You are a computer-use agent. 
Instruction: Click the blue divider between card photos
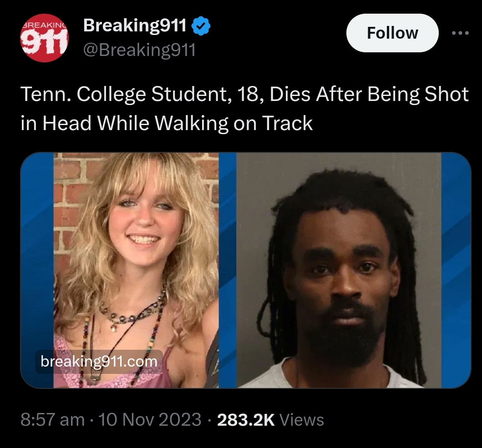click(x=228, y=270)
